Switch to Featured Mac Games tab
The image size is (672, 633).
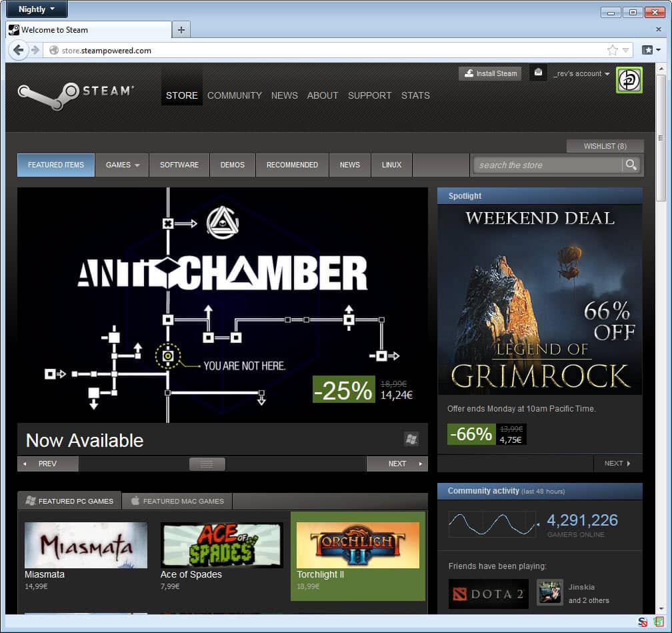(177, 501)
